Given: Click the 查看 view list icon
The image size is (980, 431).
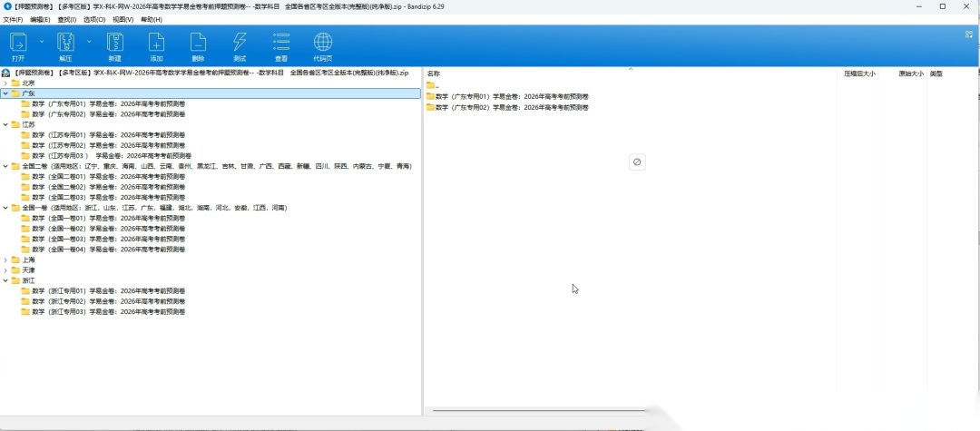Looking at the screenshot, I should (281, 43).
